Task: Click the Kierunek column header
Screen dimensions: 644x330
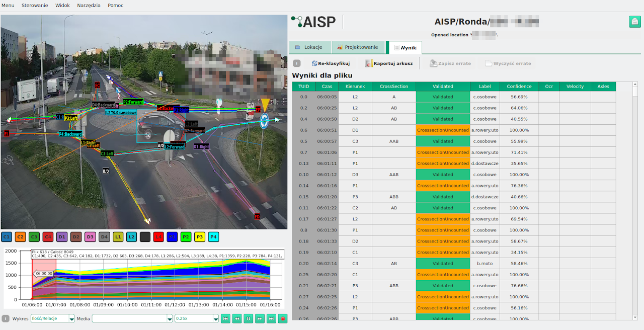Action: coord(355,87)
